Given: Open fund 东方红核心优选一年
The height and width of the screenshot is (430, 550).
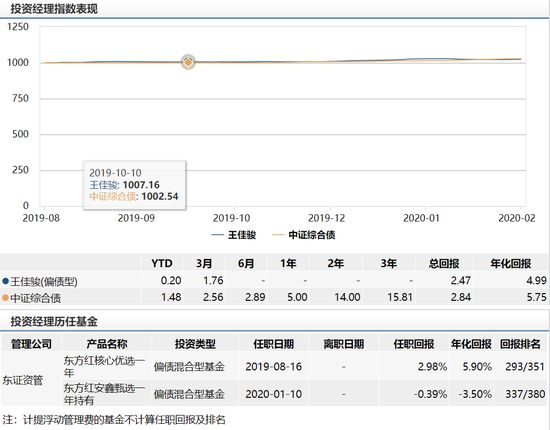Looking at the screenshot, I should pos(104,366).
